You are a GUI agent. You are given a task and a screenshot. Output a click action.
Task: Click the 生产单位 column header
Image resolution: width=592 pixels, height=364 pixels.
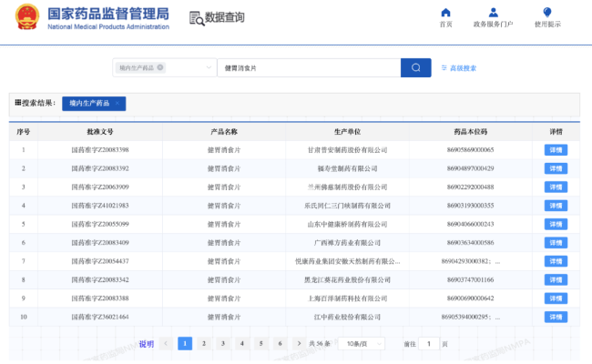coord(347,132)
